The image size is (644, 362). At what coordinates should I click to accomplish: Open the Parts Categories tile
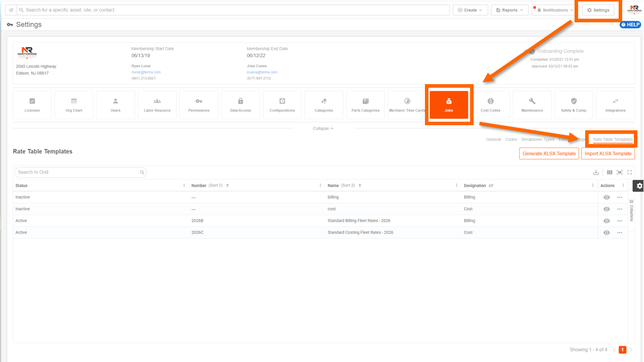[366, 105]
